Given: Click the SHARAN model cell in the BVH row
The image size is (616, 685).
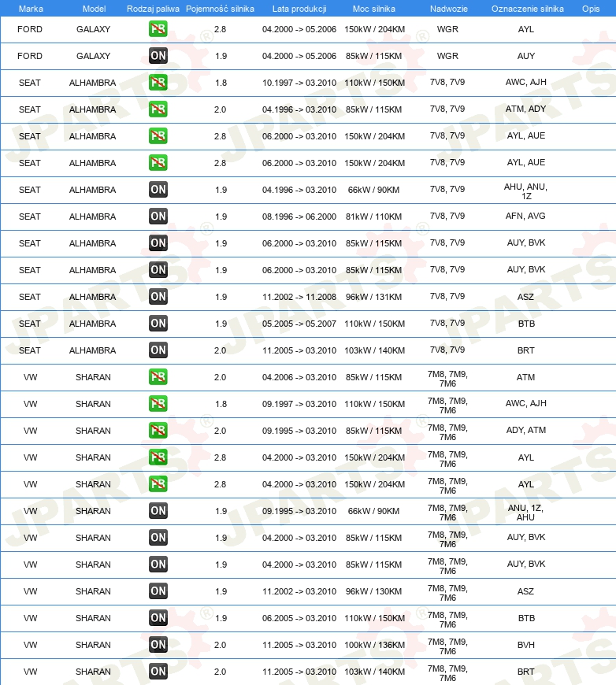Looking at the screenshot, I should click(93, 644).
